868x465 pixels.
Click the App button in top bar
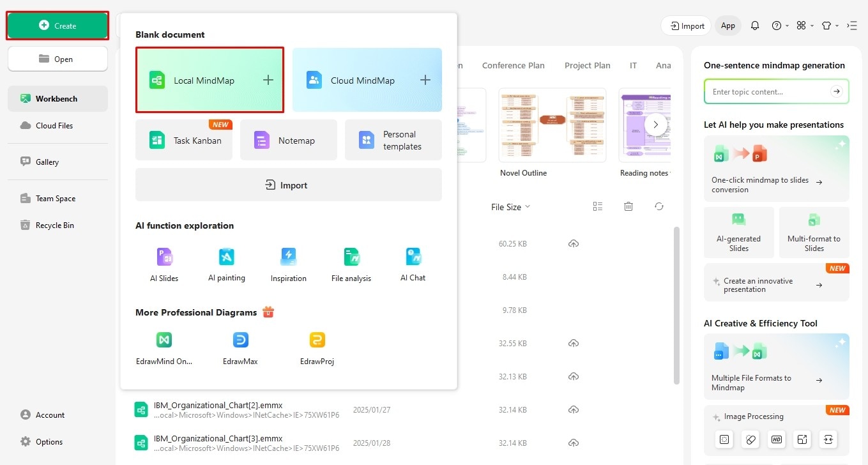(728, 26)
